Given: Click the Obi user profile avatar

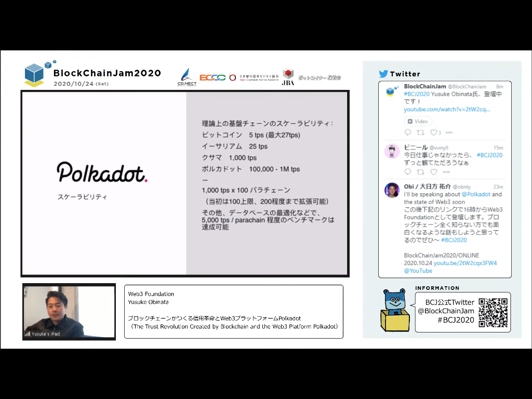Looking at the screenshot, I should tap(392, 190).
